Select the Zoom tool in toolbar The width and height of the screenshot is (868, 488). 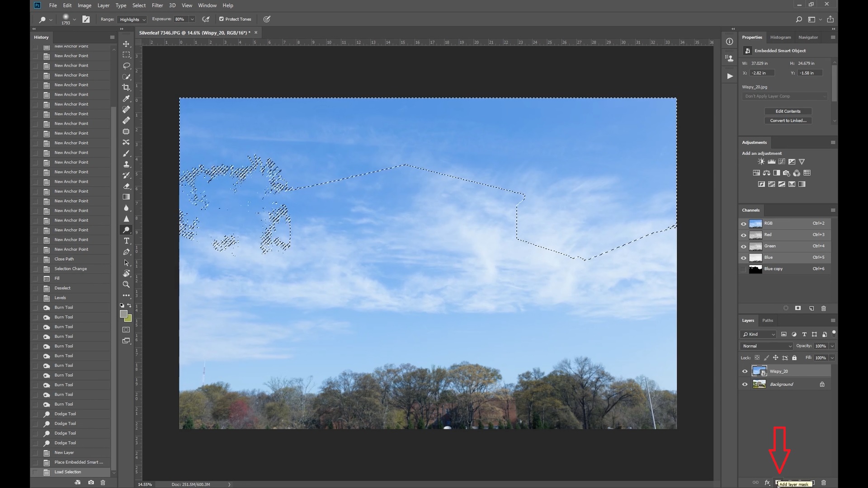pos(126,284)
